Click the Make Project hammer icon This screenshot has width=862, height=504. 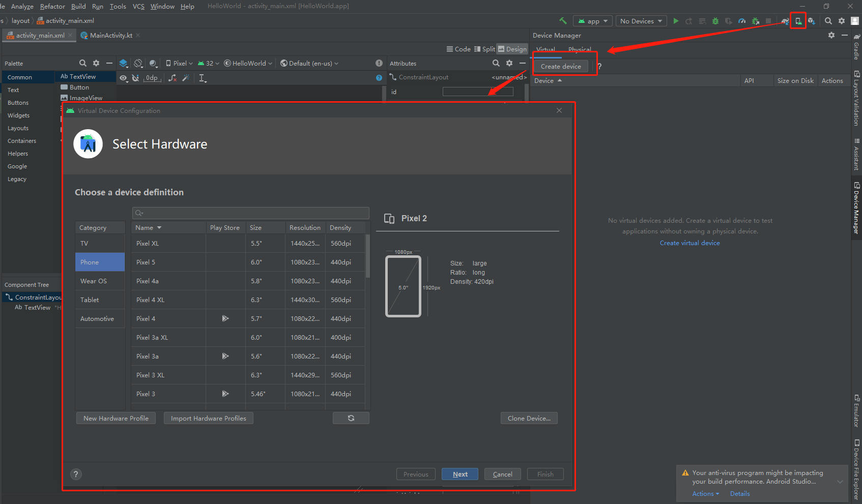pos(563,21)
